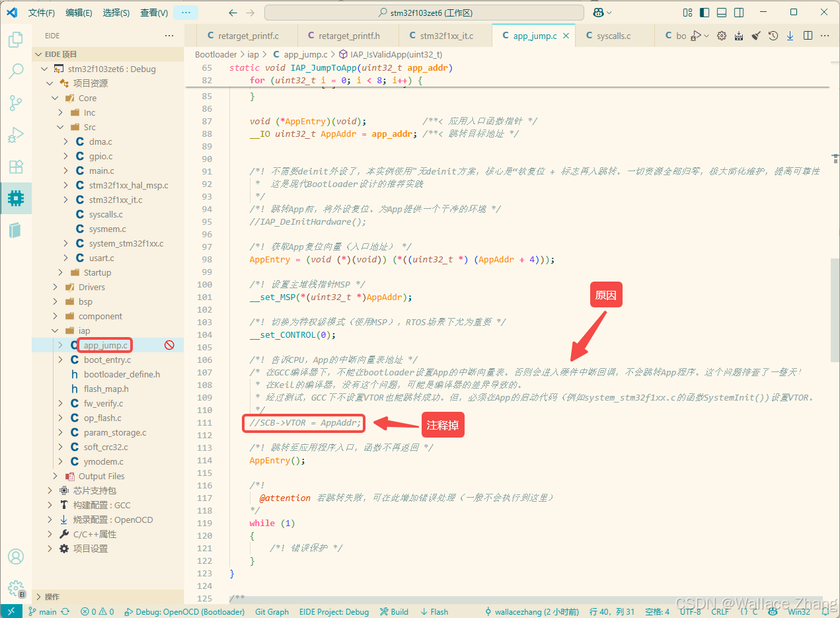Click Flash in the status bar
Screen dimensions: 840x618
pos(433,611)
